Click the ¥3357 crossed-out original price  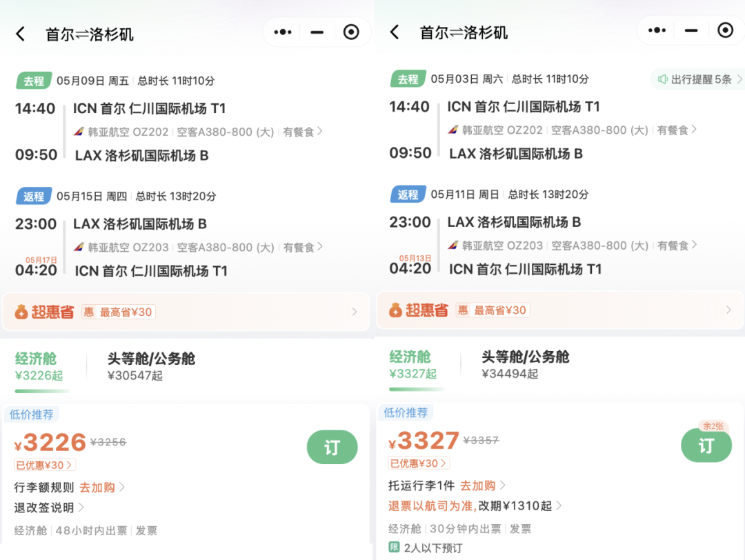(x=481, y=440)
